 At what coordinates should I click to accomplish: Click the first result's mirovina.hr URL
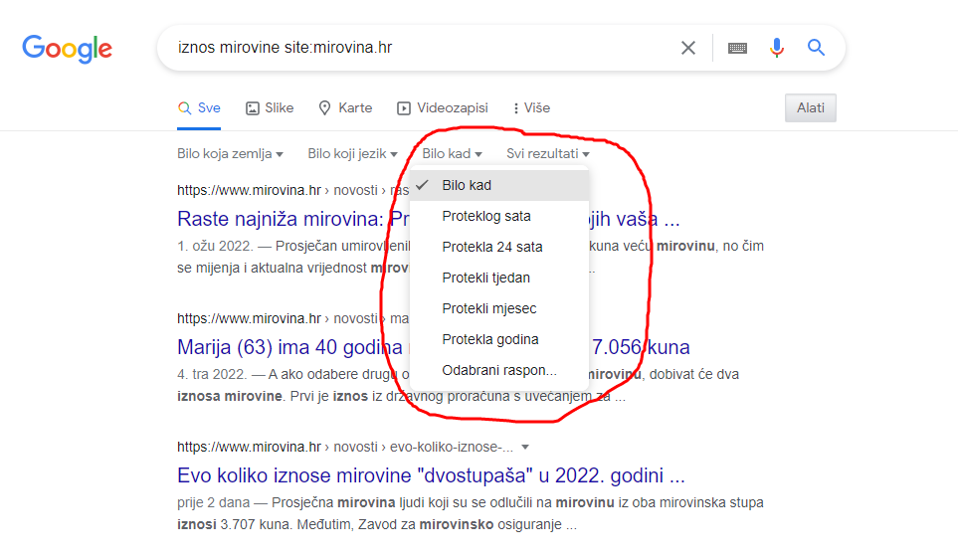pos(249,191)
